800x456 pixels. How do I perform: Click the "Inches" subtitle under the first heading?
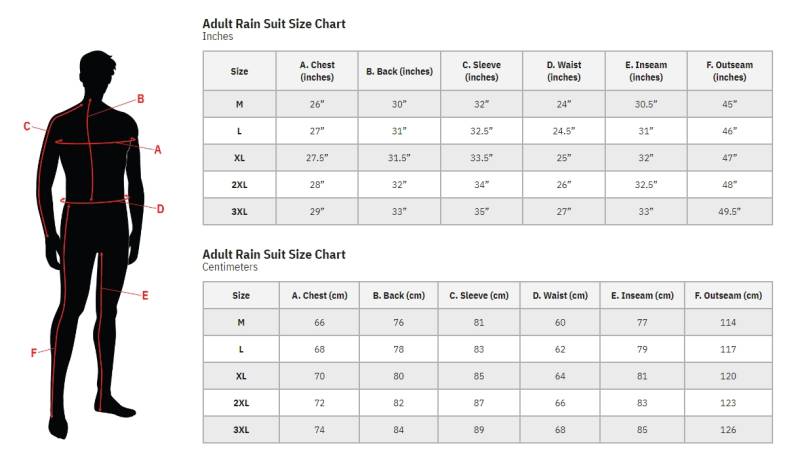click(218, 37)
